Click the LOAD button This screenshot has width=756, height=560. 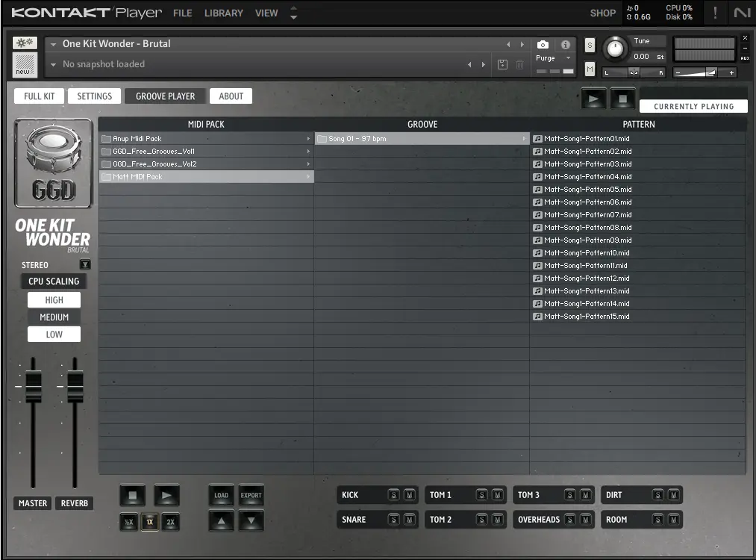pyautogui.click(x=222, y=495)
